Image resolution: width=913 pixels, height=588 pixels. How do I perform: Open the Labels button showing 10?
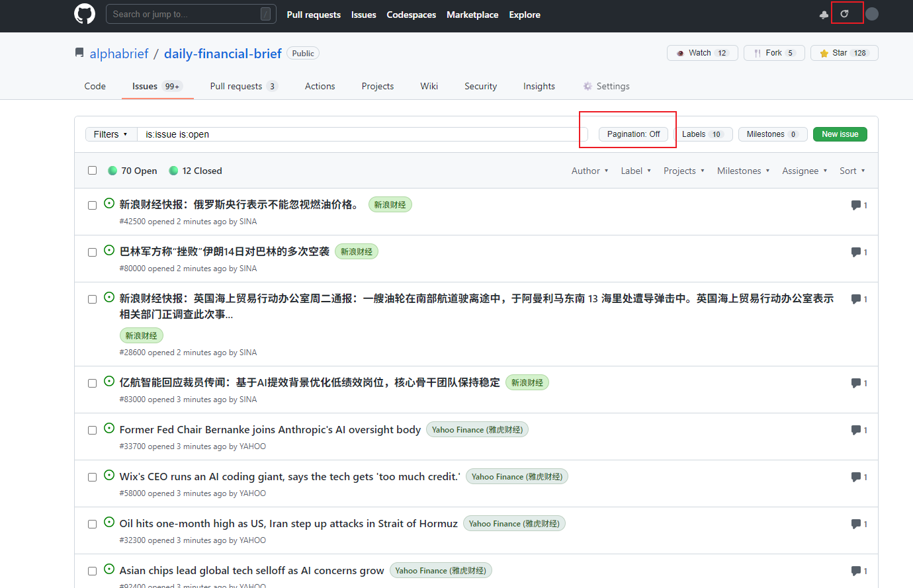[703, 134]
